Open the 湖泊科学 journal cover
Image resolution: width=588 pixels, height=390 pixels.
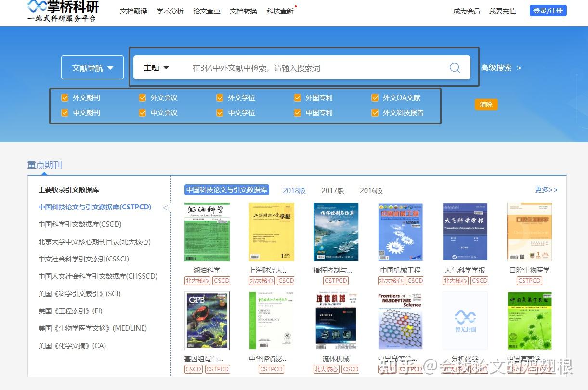tap(207, 232)
